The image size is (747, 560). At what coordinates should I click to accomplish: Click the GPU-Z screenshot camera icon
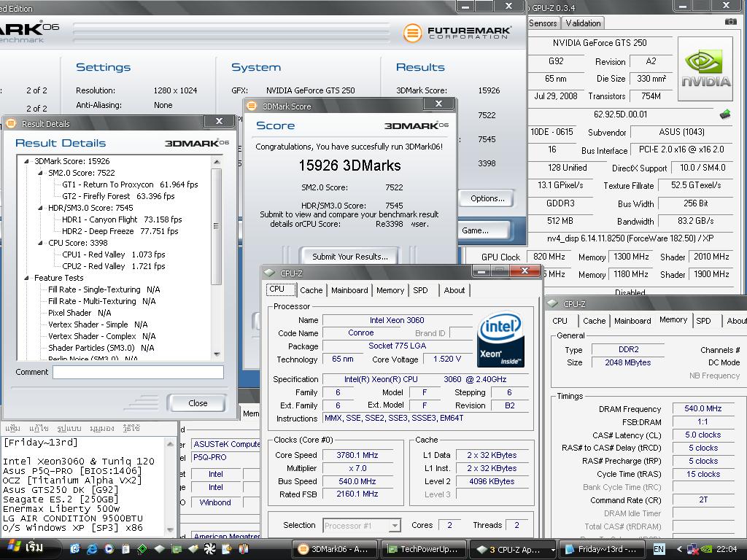(730, 23)
